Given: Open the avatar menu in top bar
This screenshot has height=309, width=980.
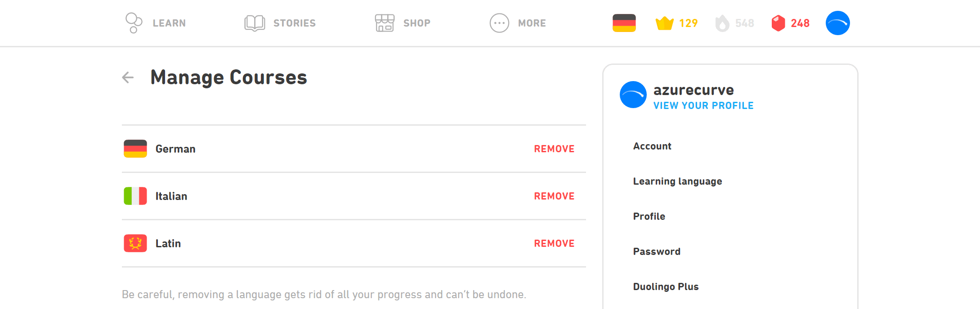Looking at the screenshot, I should point(837,23).
